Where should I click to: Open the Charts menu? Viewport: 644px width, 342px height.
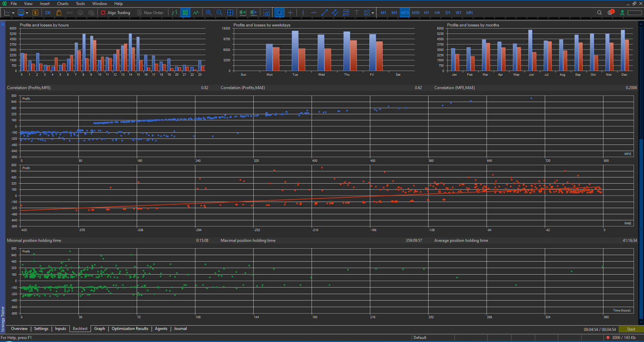62,4
